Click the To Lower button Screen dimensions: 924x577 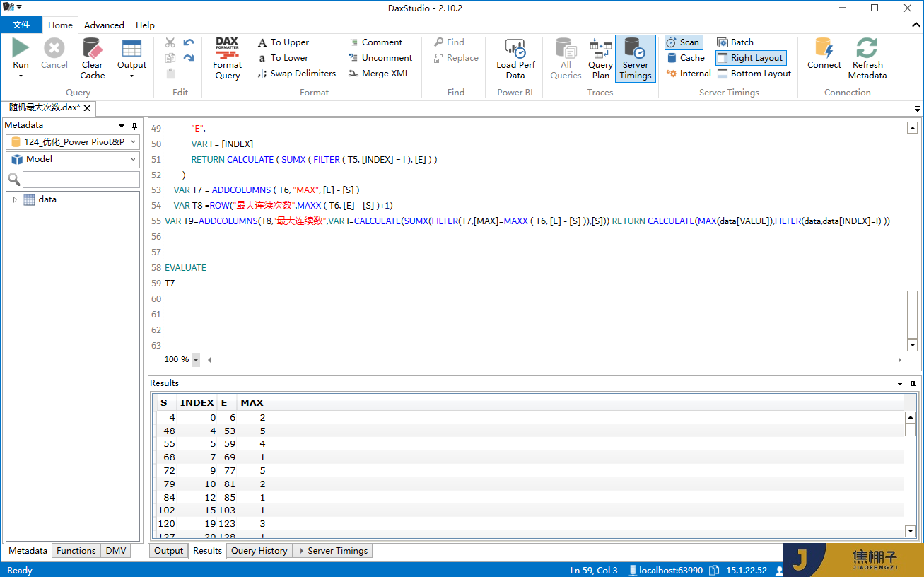(283, 58)
